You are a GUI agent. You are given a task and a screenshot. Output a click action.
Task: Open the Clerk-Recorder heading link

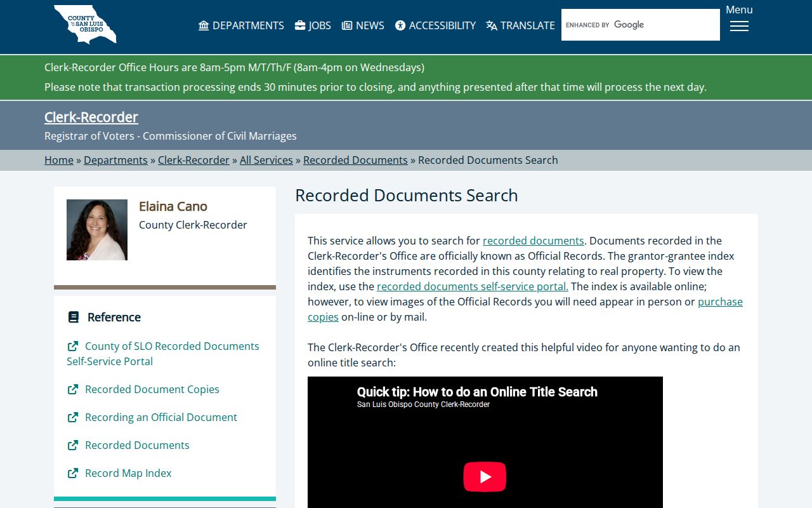click(91, 117)
